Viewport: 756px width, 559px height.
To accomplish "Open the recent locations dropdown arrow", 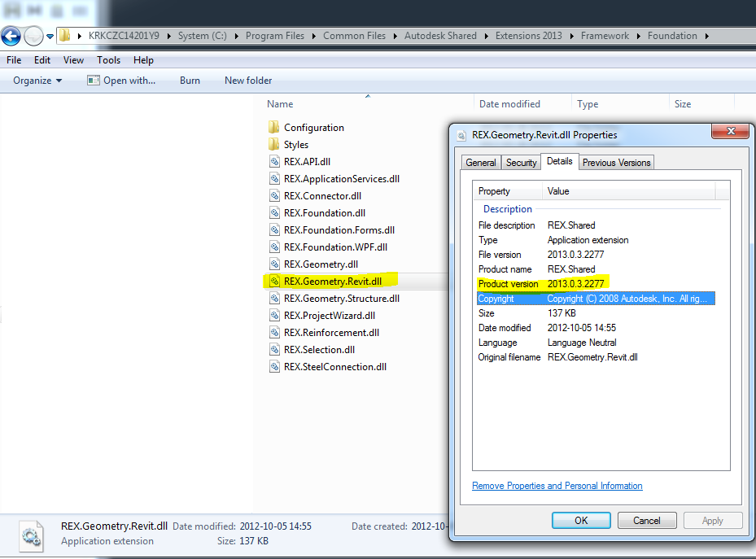I will coord(50,36).
